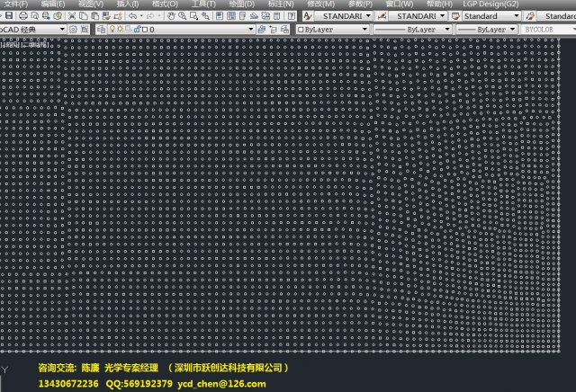This screenshot has width=576, height=392.
Task: Select the Cut scissors icon
Action: tap(71, 16)
